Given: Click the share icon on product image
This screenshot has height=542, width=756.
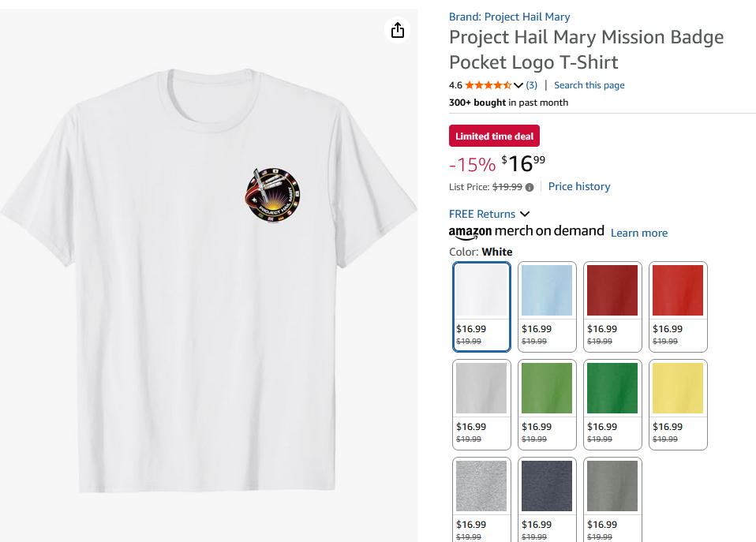Looking at the screenshot, I should pos(398,30).
